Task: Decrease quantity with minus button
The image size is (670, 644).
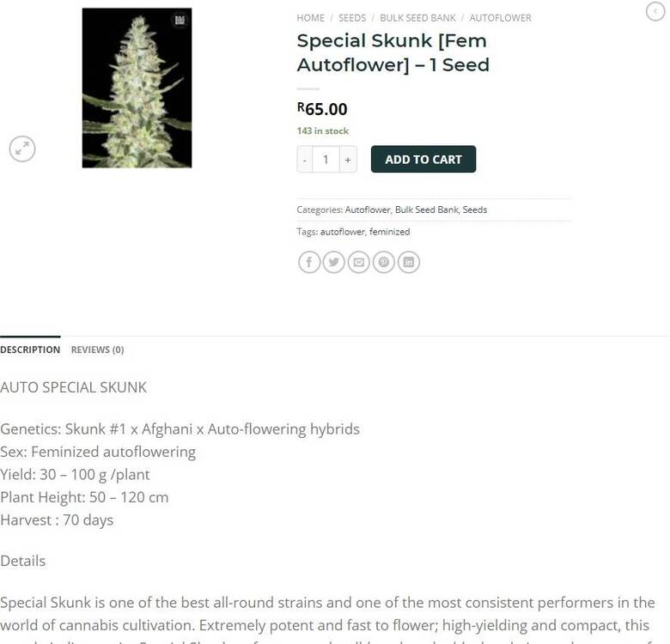Action: tap(305, 160)
